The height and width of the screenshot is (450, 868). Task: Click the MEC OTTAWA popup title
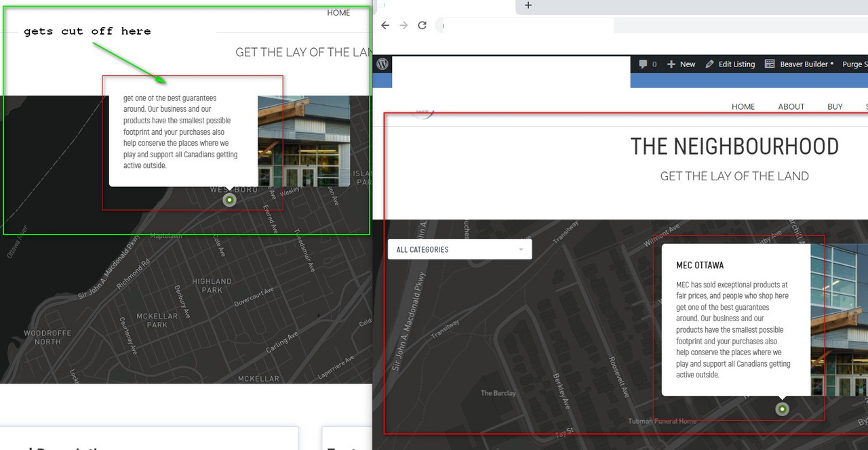[700, 265]
